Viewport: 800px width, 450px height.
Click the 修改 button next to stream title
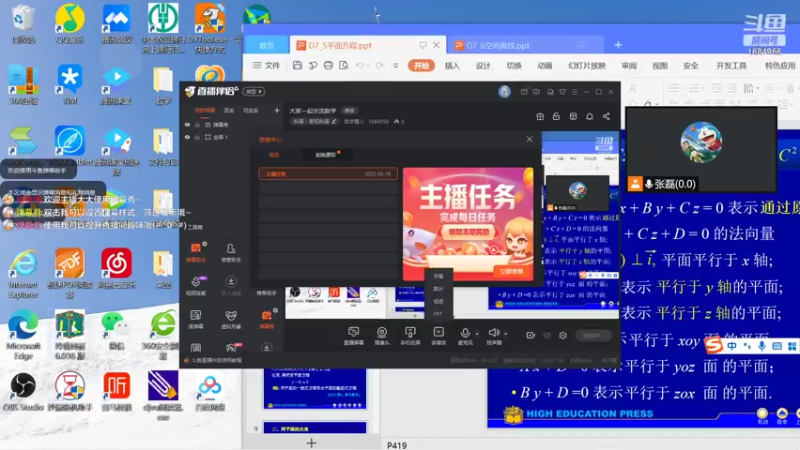[349, 111]
